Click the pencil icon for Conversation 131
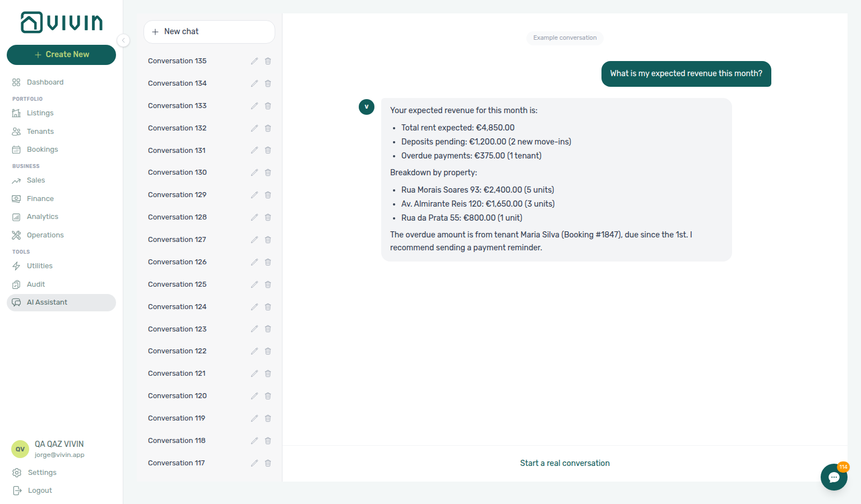 pyautogui.click(x=254, y=150)
